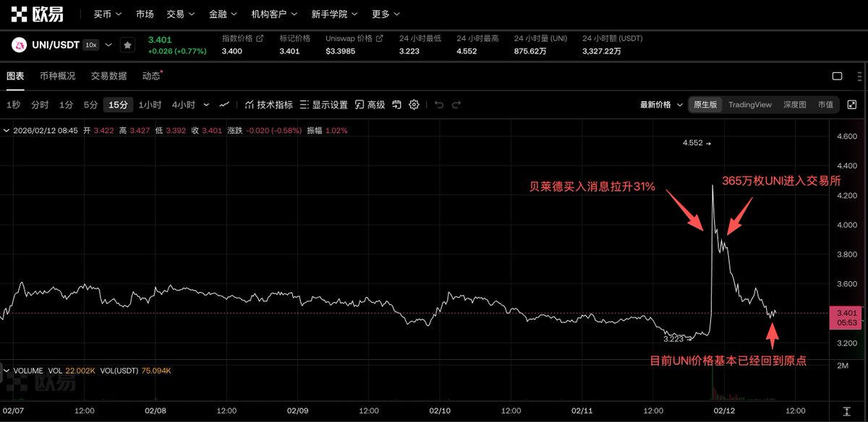This screenshot has width=868, height=422.
Task: Click the VOL(USDT) 75.094K readout
Action: pos(137,371)
